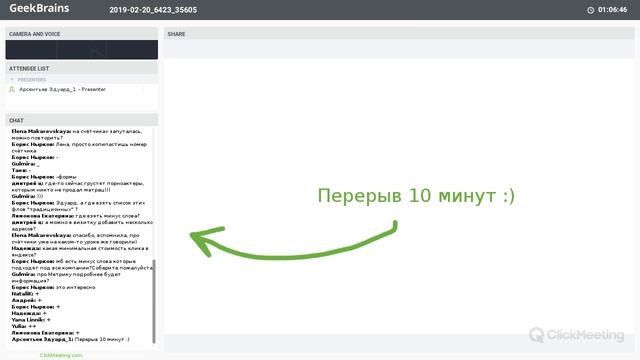This screenshot has height=360, width=640.
Task: Select message 'нб есть минус слова которые'
Action: tap(82, 264)
